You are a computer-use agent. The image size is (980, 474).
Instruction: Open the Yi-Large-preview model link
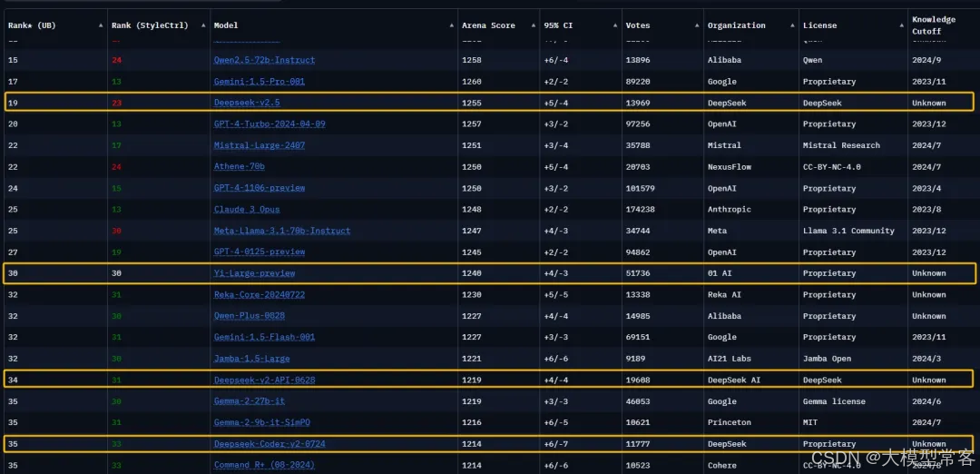point(254,273)
